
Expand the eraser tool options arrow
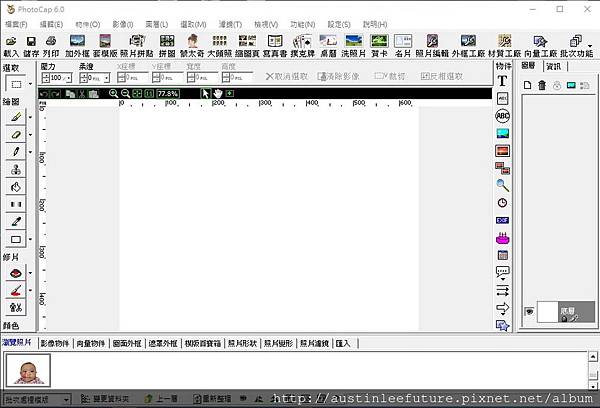[x=31, y=135]
